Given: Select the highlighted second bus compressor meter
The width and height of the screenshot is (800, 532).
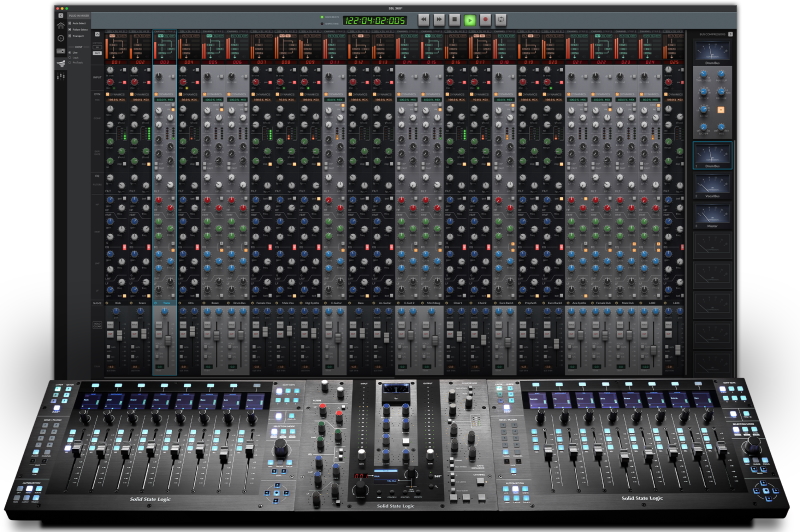Looking at the screenshot, I should pyautogui.click(x=712, y=155).
